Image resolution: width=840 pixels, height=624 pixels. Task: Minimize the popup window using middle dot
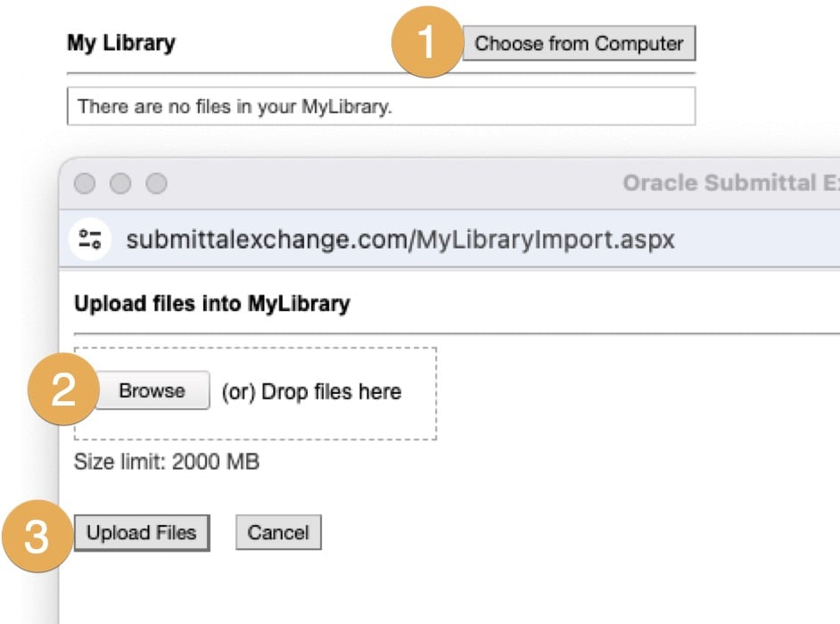pyautogui.click(x=120, y=184)
